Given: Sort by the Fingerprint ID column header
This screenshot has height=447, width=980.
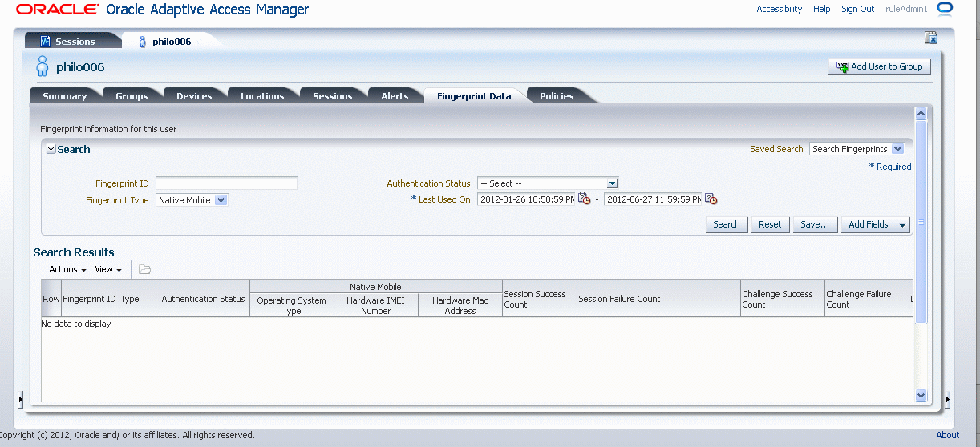Looking at the screenshot, I should click(x=90, y=299).
